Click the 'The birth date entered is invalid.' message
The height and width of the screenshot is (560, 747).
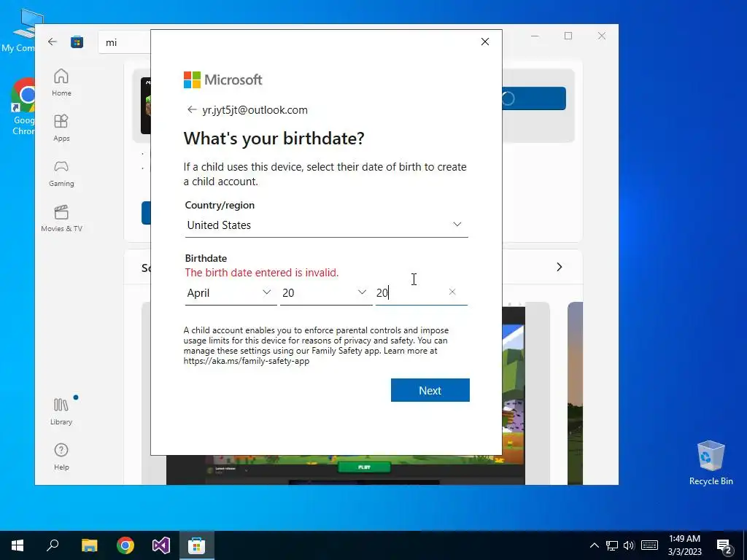(262, 273)
